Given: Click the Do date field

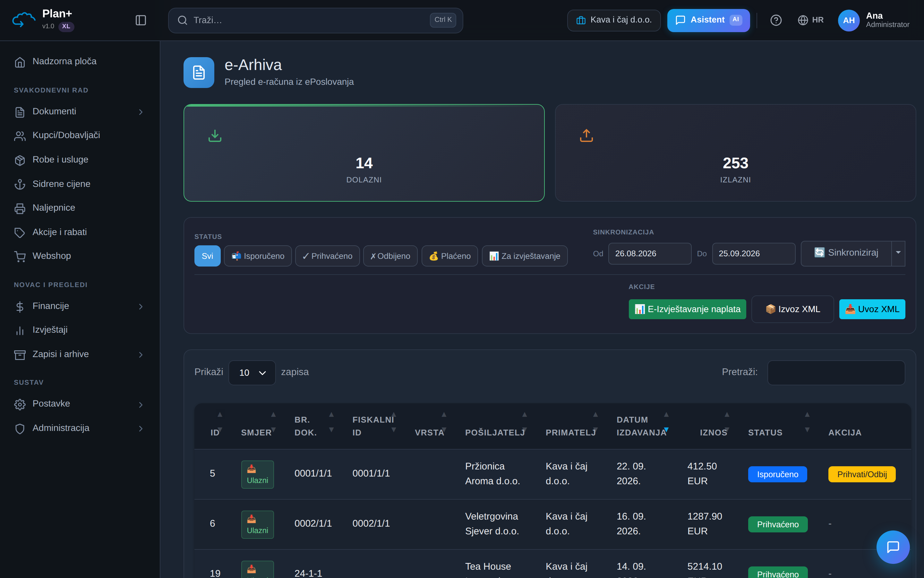Looking at the screenshot, I should click(x=753, y=253).
